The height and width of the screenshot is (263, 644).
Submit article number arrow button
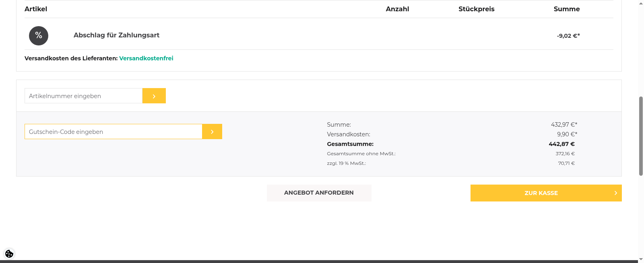(x=154, y=96)
